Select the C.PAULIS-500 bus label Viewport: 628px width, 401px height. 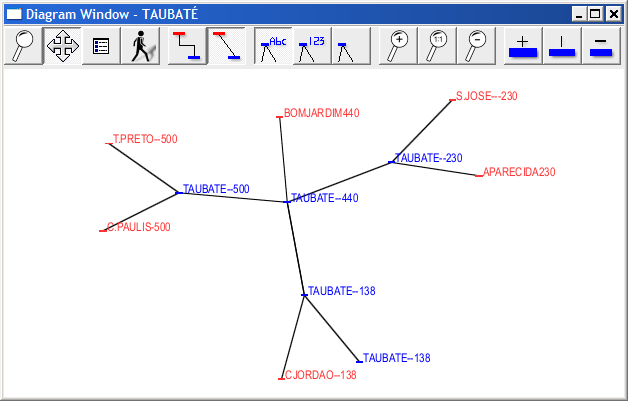click(139, 227)
